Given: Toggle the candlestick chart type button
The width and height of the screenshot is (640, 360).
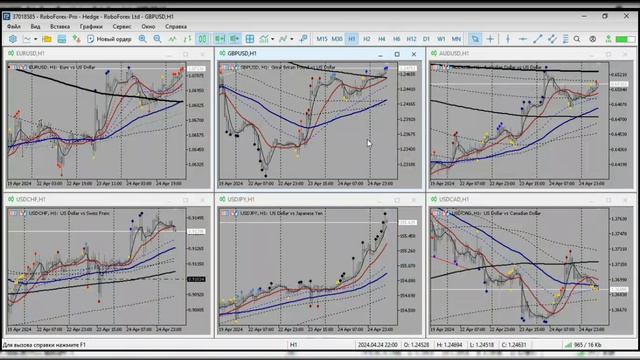Looking at the screenshot, I should tap(202, 39).
